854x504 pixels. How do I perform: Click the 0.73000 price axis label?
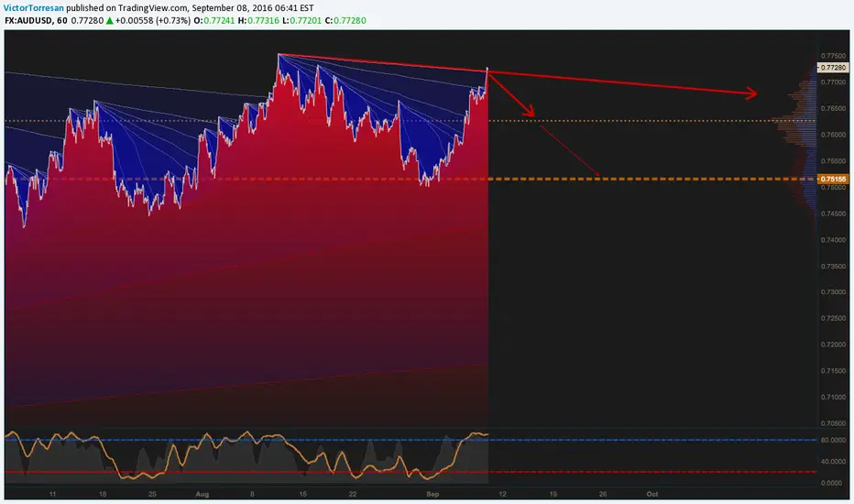pos(833,292)
